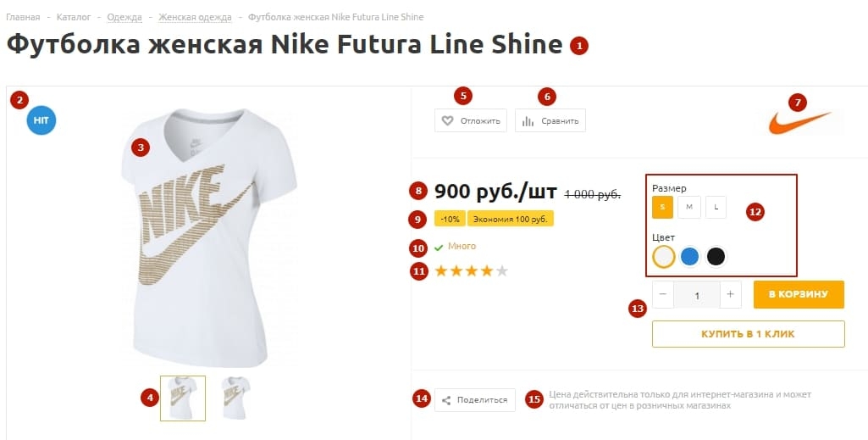868x440 pixels.
Task: Choose the black color swatch
Action: (716, 256)
